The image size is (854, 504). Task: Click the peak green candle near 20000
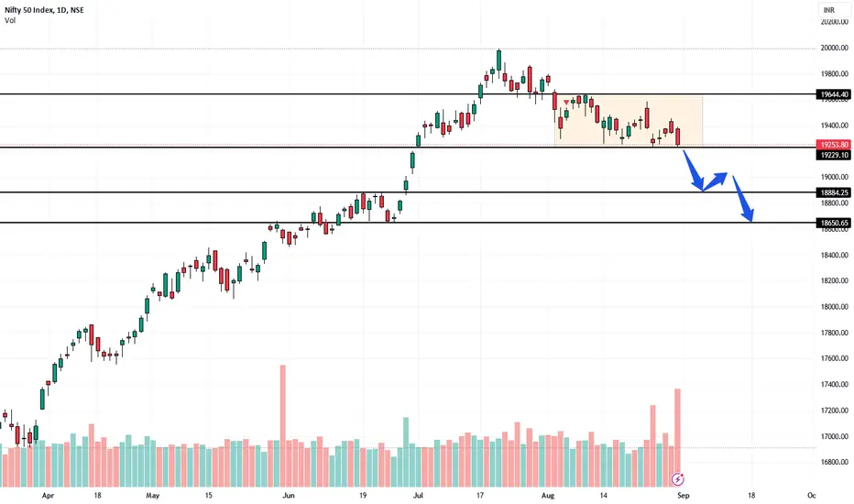pyautogui.click(x=498, y=60)
